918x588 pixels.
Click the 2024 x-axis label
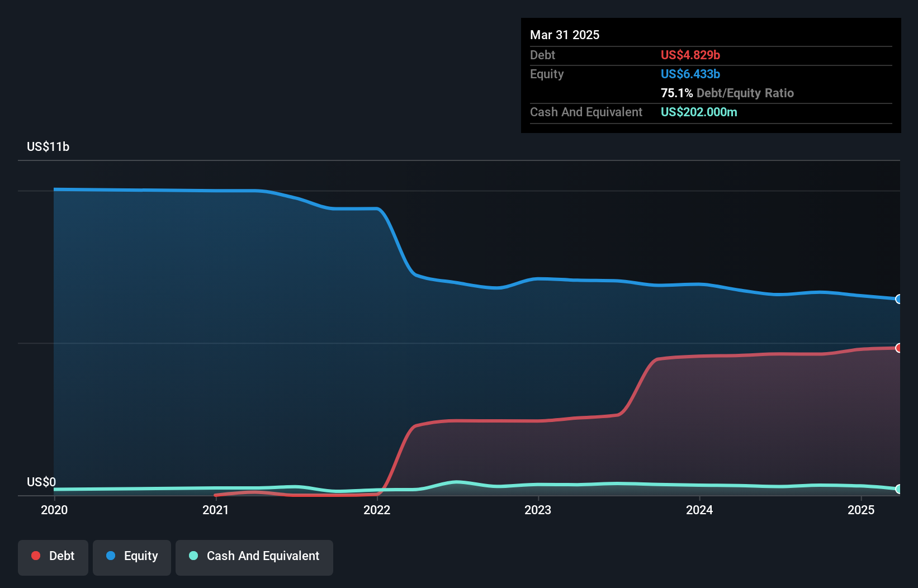pyautogui.click(x=699, y=510)
